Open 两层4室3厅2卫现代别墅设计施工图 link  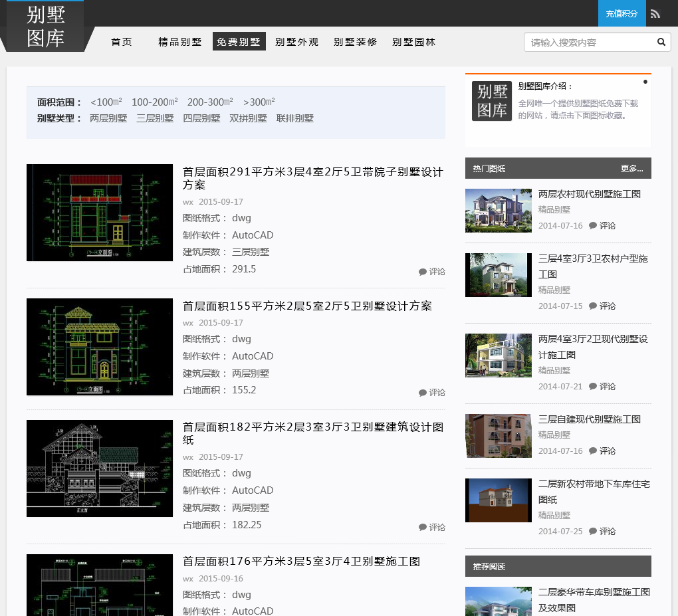click(x=593, y=347)
